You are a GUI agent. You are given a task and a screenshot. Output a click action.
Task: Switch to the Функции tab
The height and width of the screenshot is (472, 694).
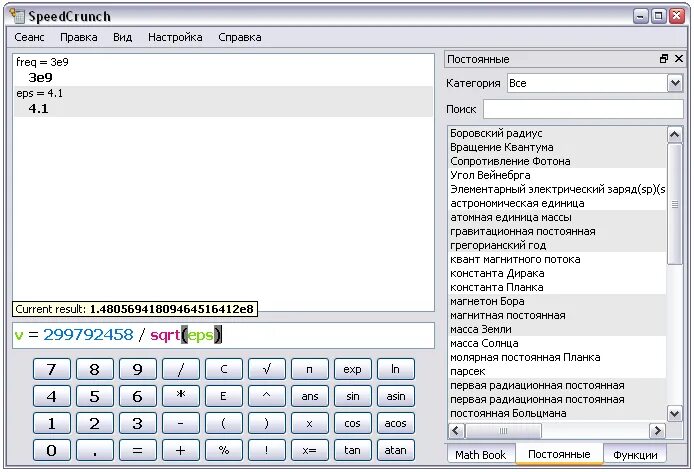click(x=635, y=455)
